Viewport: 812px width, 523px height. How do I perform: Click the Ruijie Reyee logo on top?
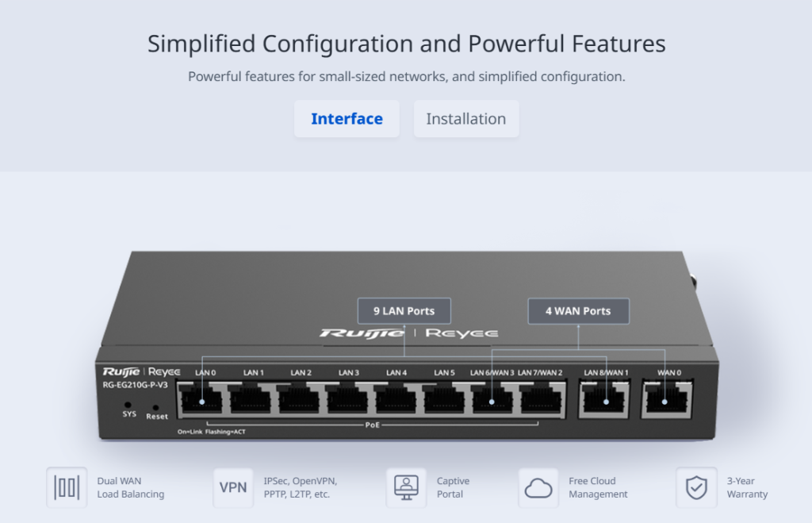pyautogui.click(x=408, y=333)
